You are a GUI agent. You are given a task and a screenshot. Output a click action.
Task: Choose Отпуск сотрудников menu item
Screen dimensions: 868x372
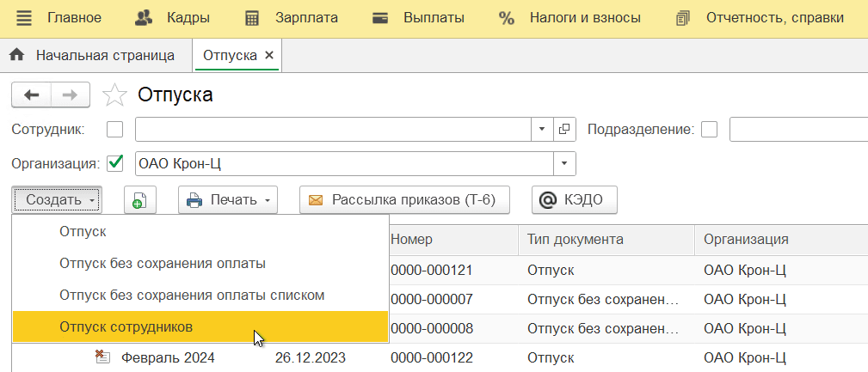(200, 326)
